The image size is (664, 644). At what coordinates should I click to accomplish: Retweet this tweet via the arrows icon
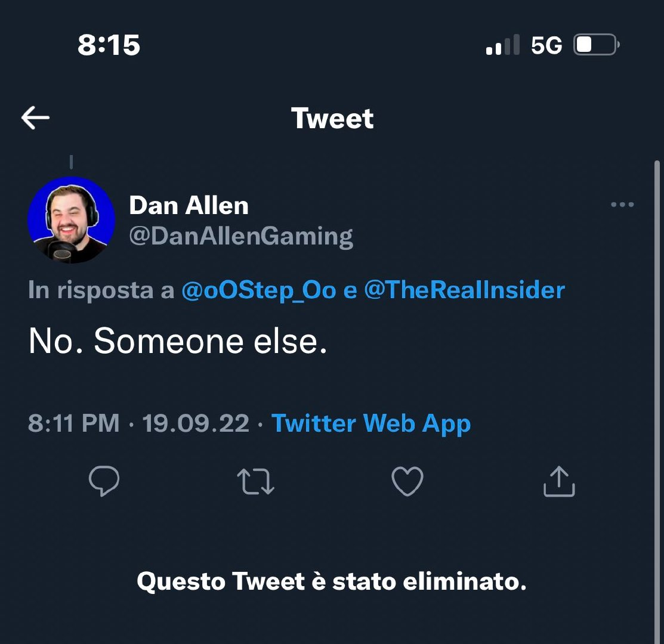click(255, 481)
